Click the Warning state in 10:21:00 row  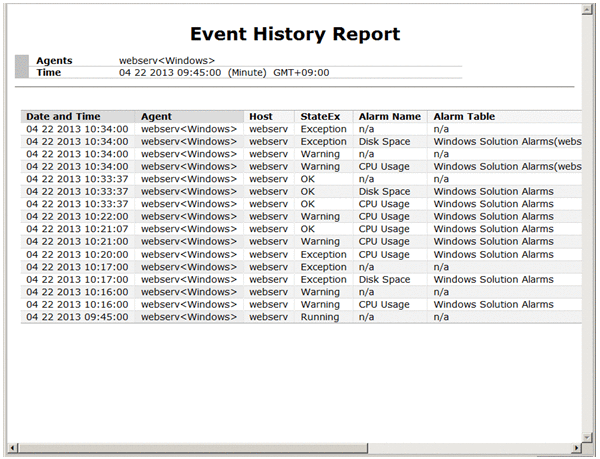[320, 241]
